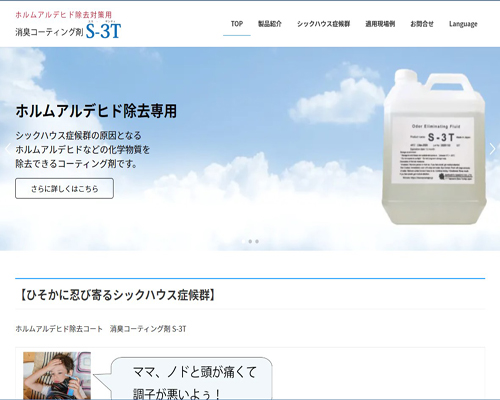Viewport: 500px width, 400px height.
Task: Select the third carousel dot
Action: point(257,241)
